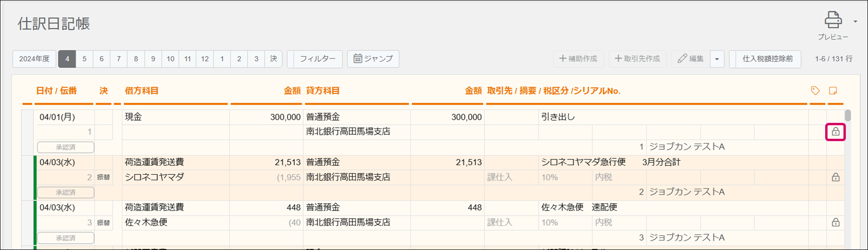This screenshot has height=250, width=868.
Task: Click the 補助作成 button
Action: (578, 59)
